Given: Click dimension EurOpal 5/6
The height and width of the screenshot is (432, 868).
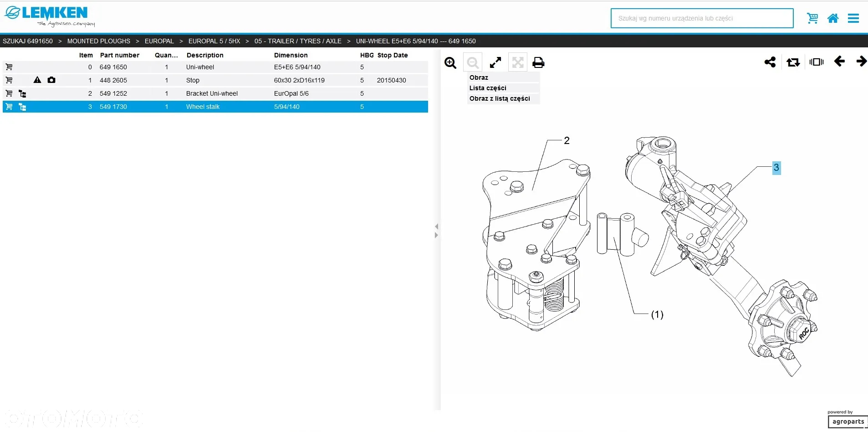Looking at the screenshot, I should point(291,93).
